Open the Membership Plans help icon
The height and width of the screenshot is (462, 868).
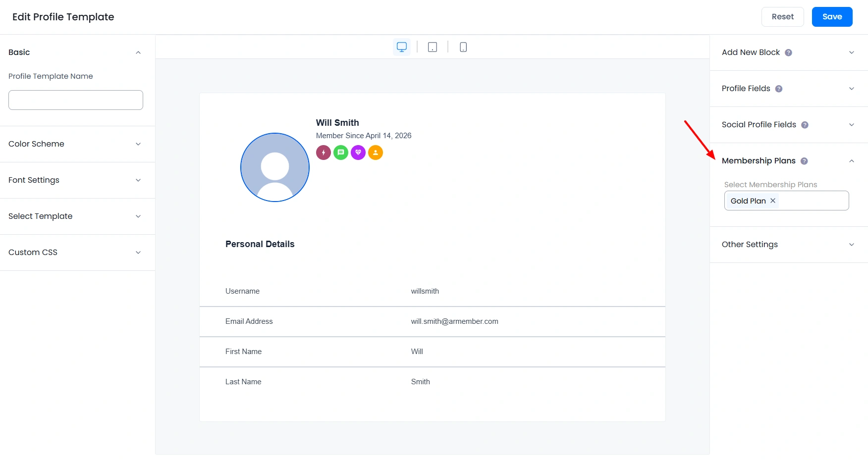(804, 161)
